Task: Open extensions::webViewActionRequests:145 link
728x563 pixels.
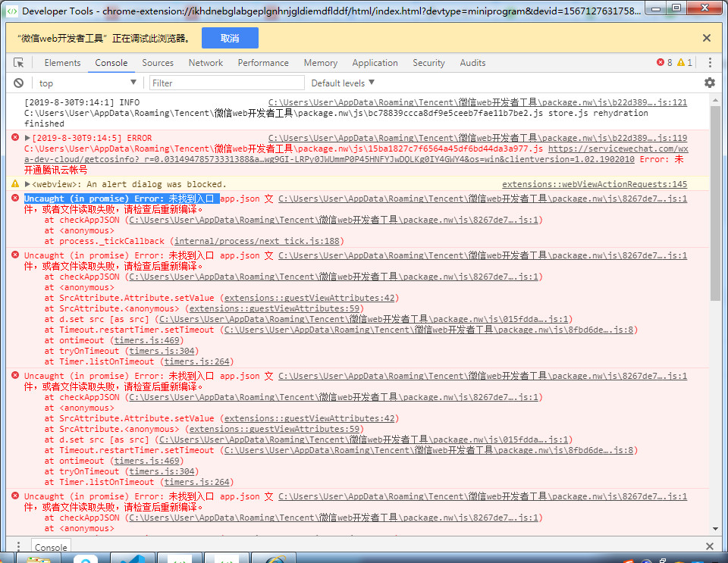Action: 595,184
